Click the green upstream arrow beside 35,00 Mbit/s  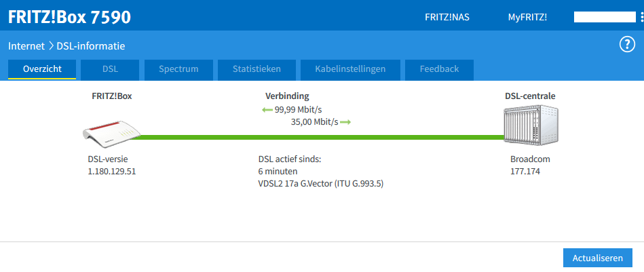tap(345, 122)
